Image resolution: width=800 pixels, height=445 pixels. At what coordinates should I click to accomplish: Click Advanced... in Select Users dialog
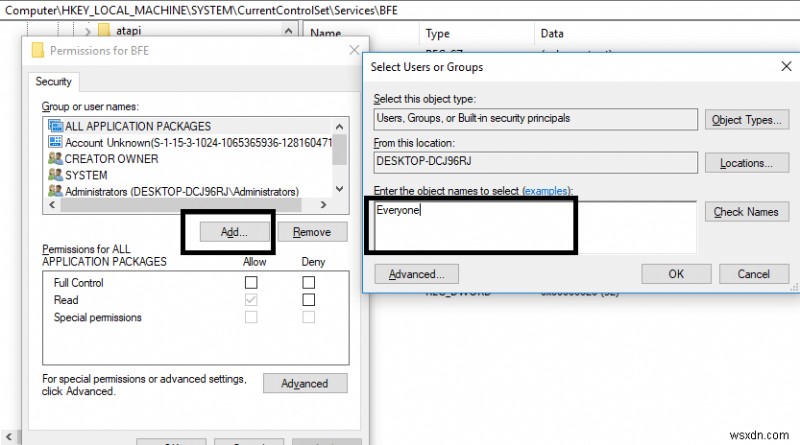pos(416,274)
